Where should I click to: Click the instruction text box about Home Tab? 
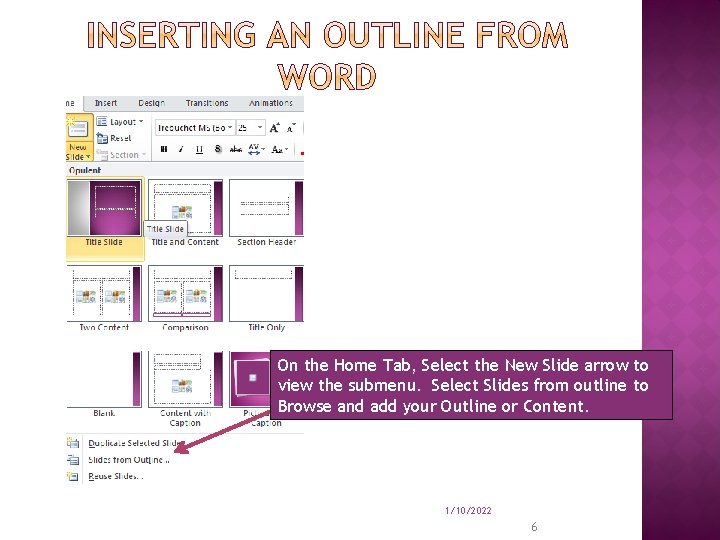point(471,385)
